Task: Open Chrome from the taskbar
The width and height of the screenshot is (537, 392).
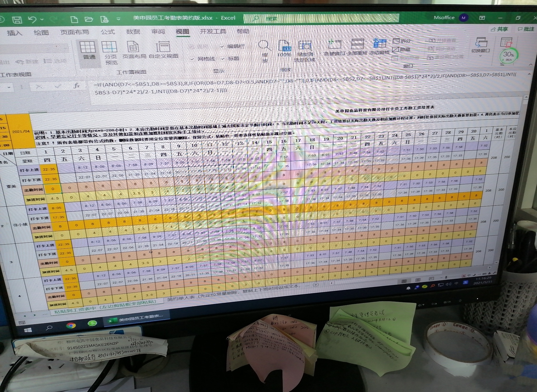Action: tap(71, 325)
